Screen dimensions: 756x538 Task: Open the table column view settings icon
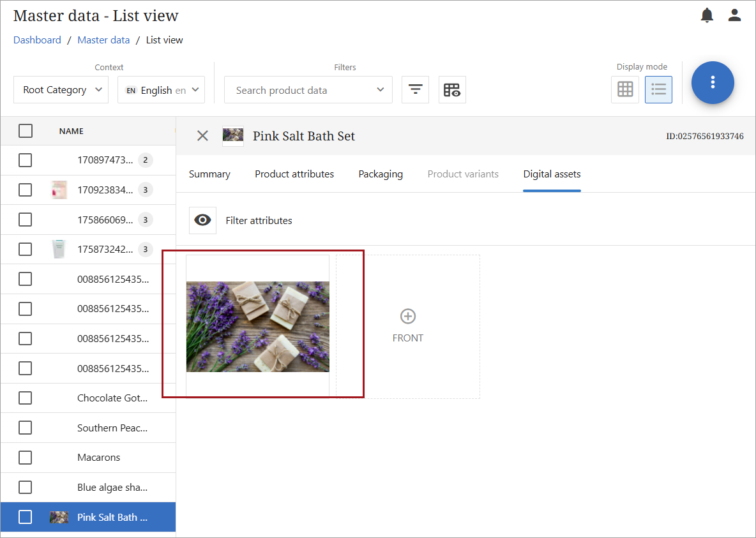pos(452,90)
